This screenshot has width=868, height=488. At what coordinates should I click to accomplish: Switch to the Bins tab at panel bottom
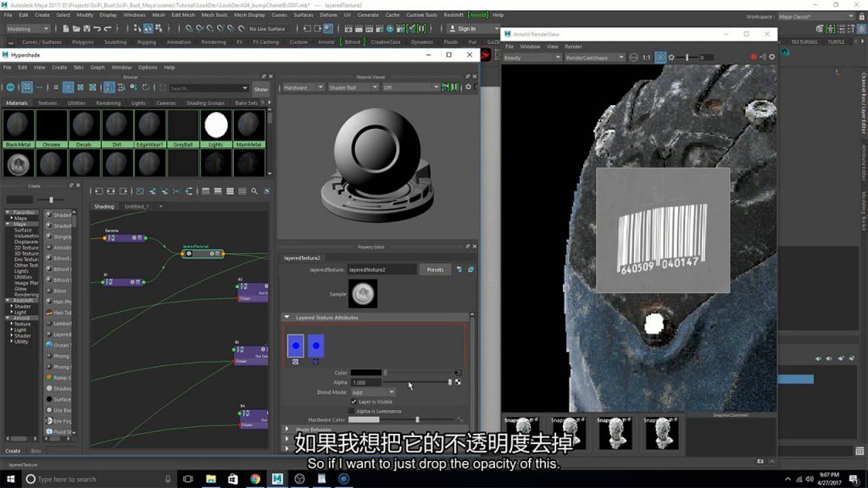click(36, 451)
